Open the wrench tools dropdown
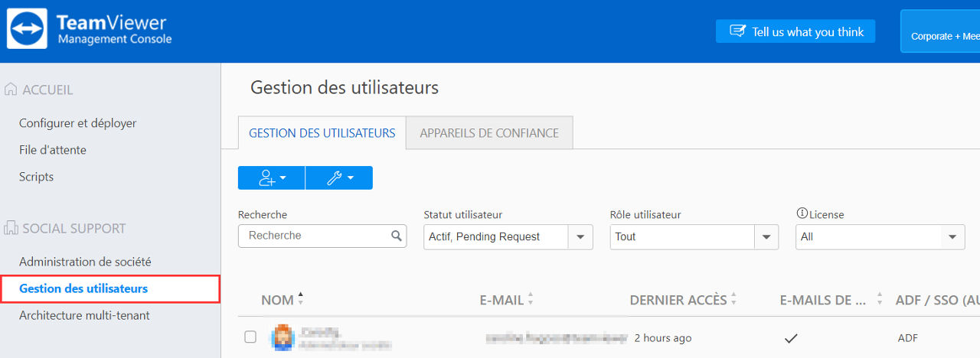The height and width of the screenshot is (358, 980). point(339,177)
